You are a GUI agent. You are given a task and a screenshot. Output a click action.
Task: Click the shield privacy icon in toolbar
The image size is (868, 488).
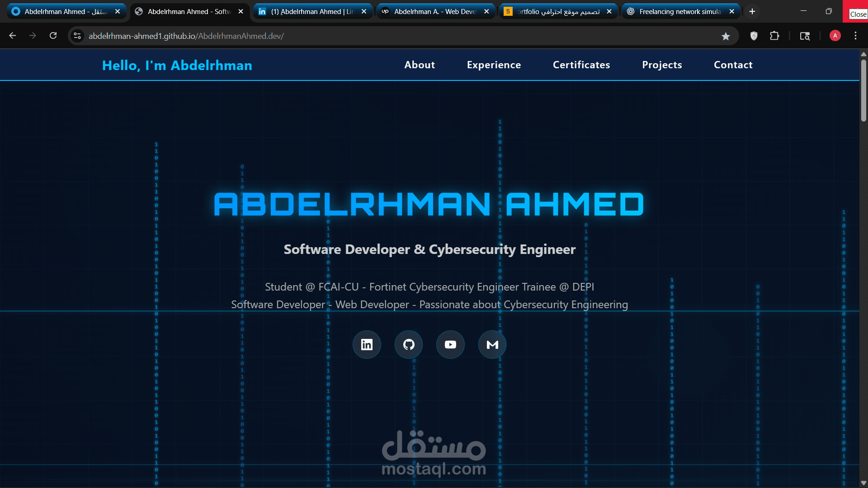[x=754, y=36]
